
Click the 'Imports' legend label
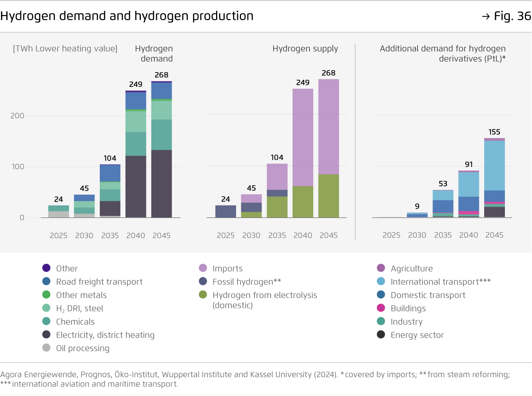click(228, 269)
